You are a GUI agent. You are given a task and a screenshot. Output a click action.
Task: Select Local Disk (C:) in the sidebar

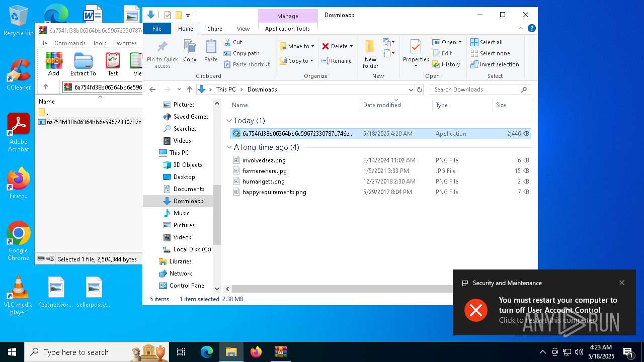click(x=186, y=249)
